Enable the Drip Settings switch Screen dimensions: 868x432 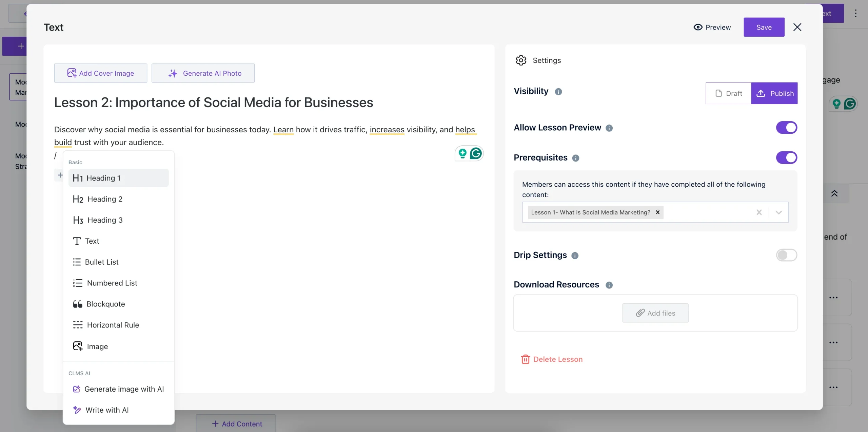point(786,255)
